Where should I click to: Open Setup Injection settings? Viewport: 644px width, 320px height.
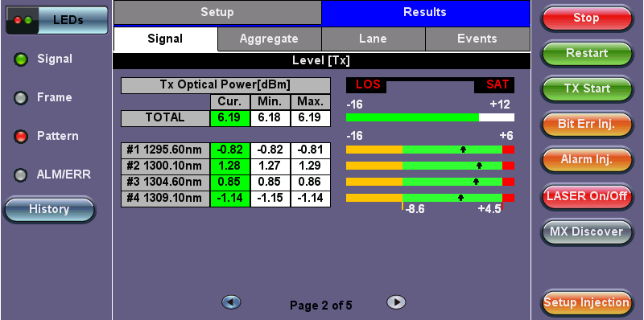[x=586, y=303]
